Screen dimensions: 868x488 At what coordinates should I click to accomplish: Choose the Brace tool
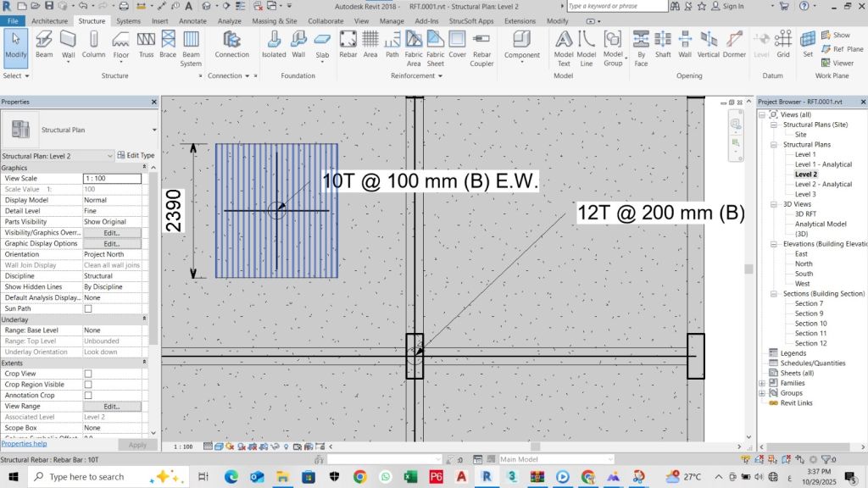pos(168,44)
